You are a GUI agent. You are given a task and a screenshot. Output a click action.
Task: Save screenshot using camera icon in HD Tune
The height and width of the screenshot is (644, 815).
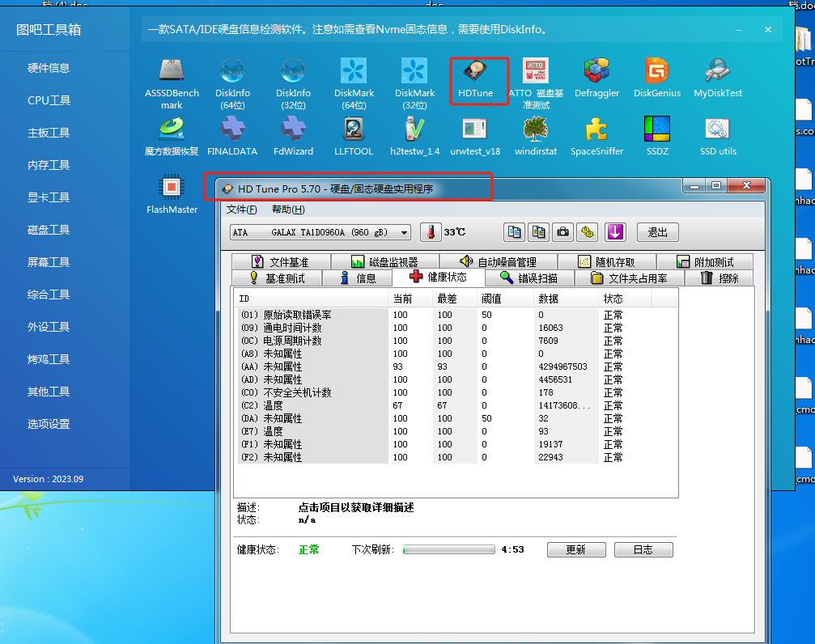(x=563, y=232)
